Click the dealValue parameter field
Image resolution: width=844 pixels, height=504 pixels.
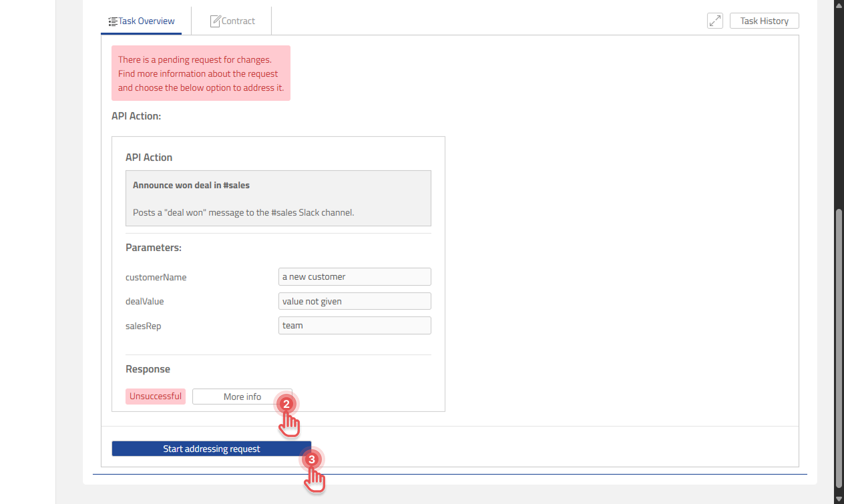[355, 301]
